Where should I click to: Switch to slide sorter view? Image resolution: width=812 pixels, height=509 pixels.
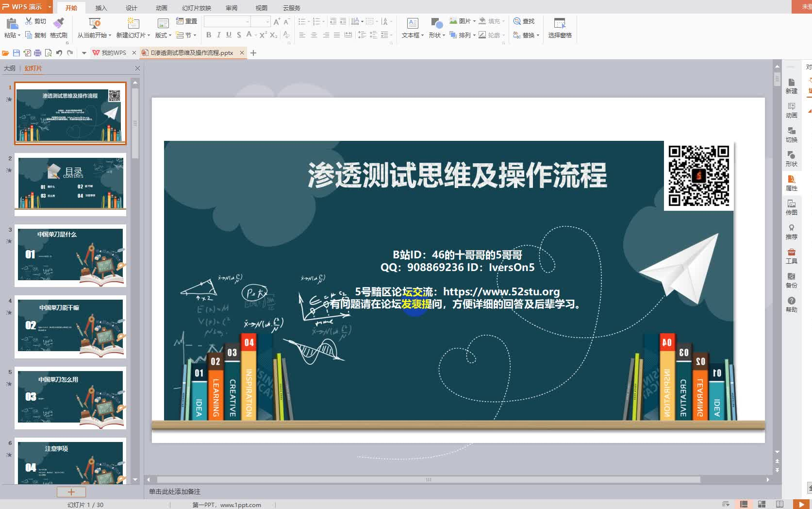pyautogui.click(x=762, y=504)
